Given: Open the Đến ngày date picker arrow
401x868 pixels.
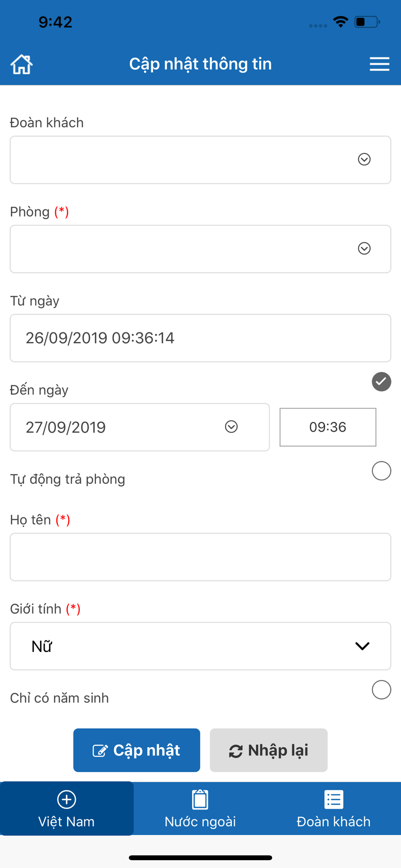Looking at the screenshot, I should pos(231,427).
